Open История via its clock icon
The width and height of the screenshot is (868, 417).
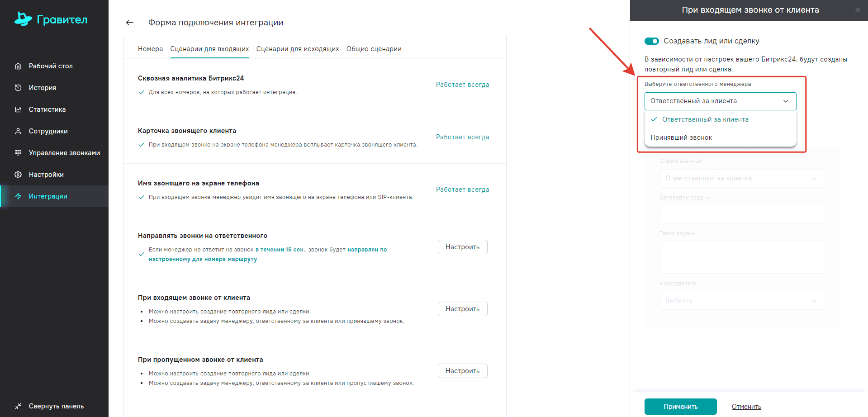tap(18, 88)
